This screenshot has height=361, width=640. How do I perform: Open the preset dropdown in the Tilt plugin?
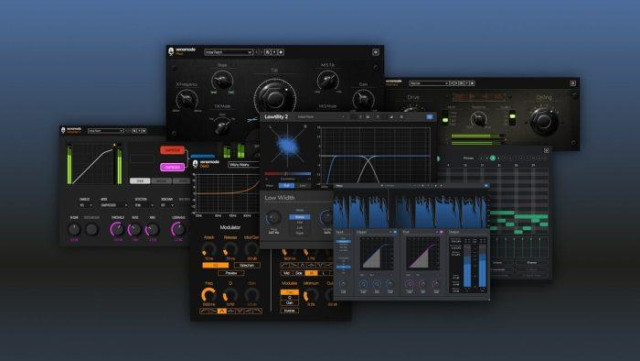coord(229,52)
